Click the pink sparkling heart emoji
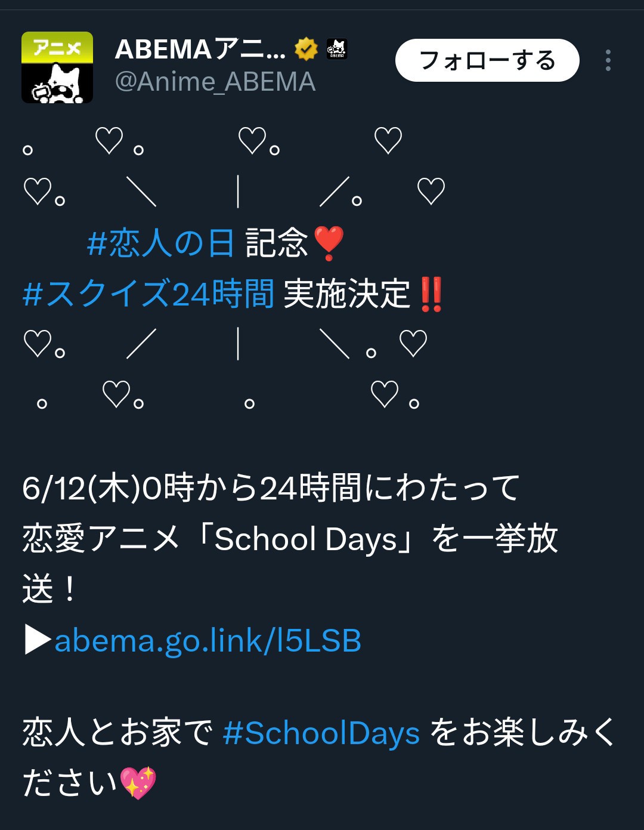 [x=138, y=783]
